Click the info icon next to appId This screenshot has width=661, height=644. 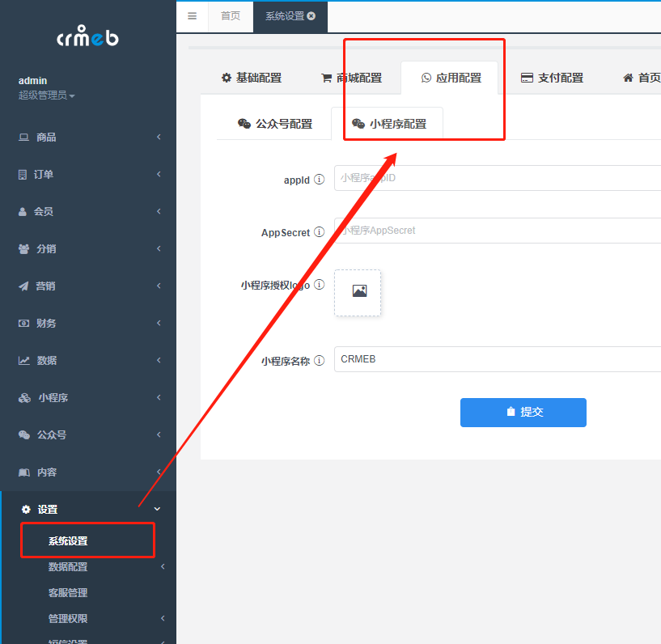(x=321, y=180)
